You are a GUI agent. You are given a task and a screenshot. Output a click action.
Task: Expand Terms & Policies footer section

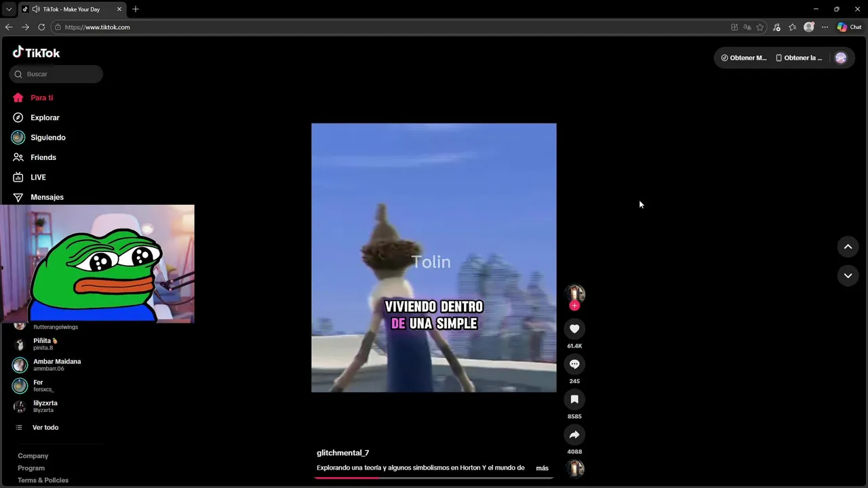pos(43,480)
